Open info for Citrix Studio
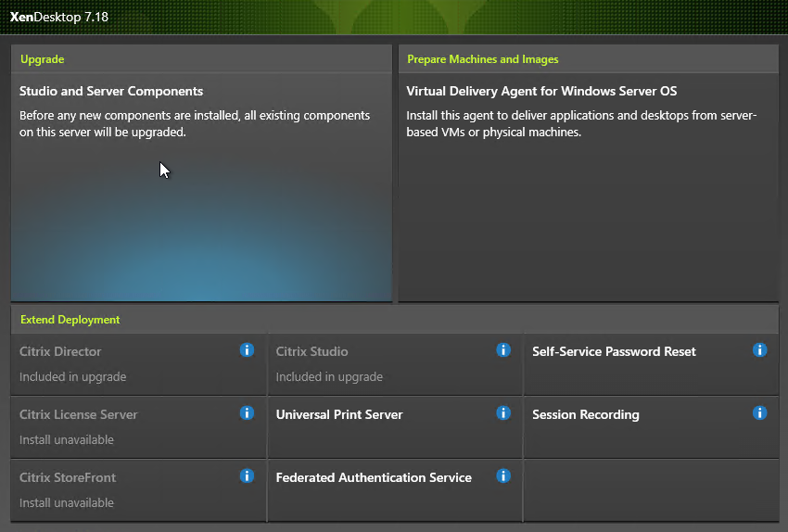Viewport: 788px width, 532px height. tap(503, 349)
